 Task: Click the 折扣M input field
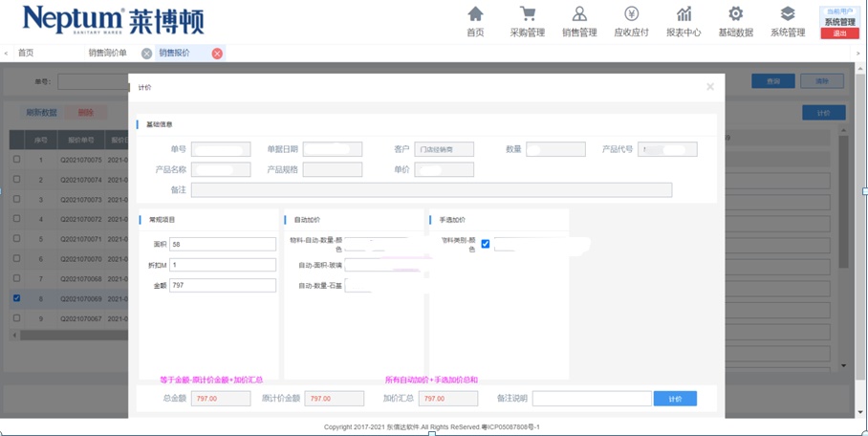pyautogui.click(x=222, y=265)
